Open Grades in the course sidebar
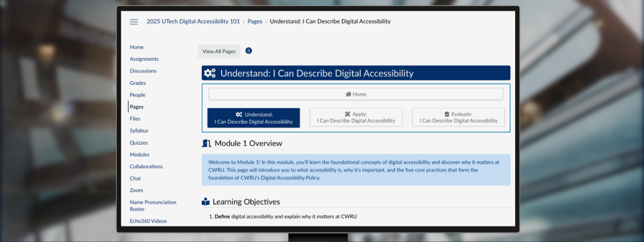Viewport: 644px width, 242px height. pos(138,83)
